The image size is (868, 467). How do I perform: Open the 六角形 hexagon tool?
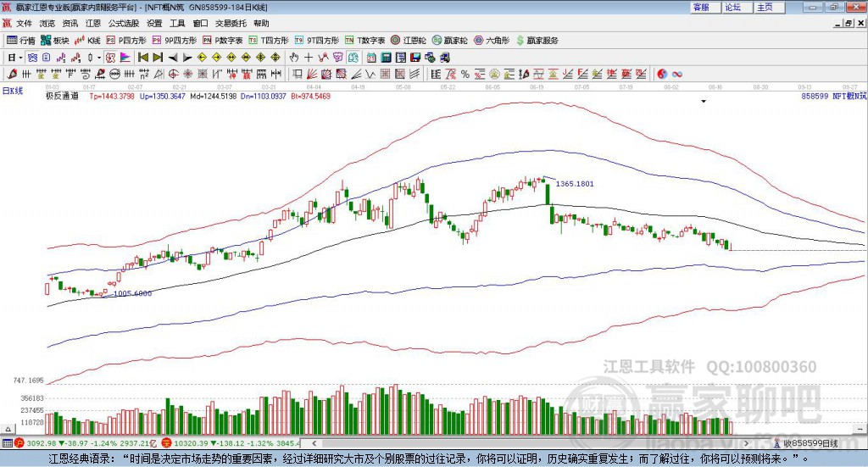click(x=492, y=41)
